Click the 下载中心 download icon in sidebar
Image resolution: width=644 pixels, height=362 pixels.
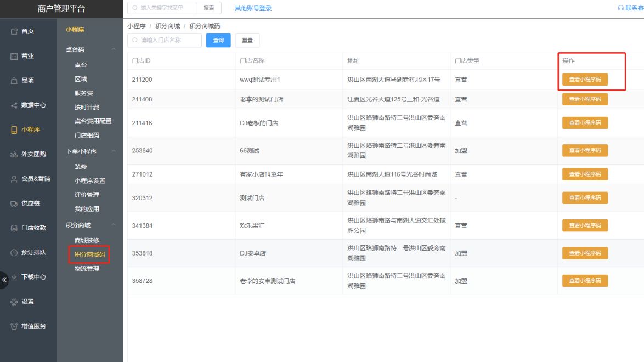(x=14, y=278)
